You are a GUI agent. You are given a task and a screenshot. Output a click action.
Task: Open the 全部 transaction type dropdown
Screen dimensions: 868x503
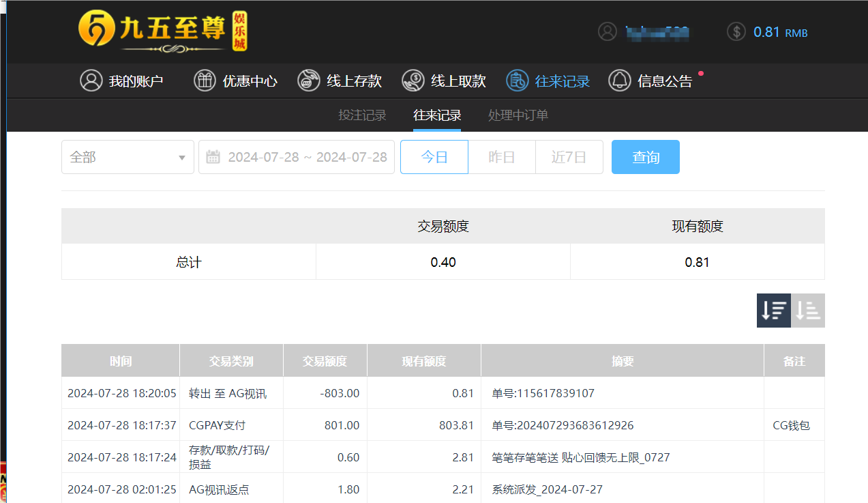[128, 156]
